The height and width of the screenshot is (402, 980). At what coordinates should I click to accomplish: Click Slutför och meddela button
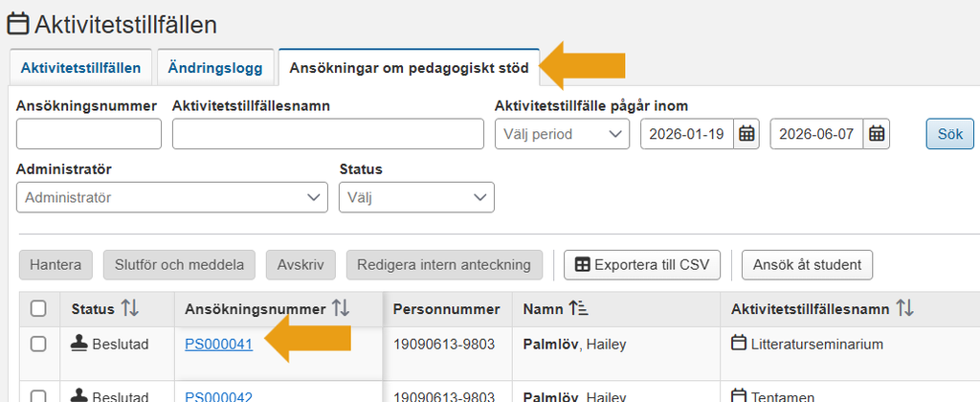(x=179, y=264)
